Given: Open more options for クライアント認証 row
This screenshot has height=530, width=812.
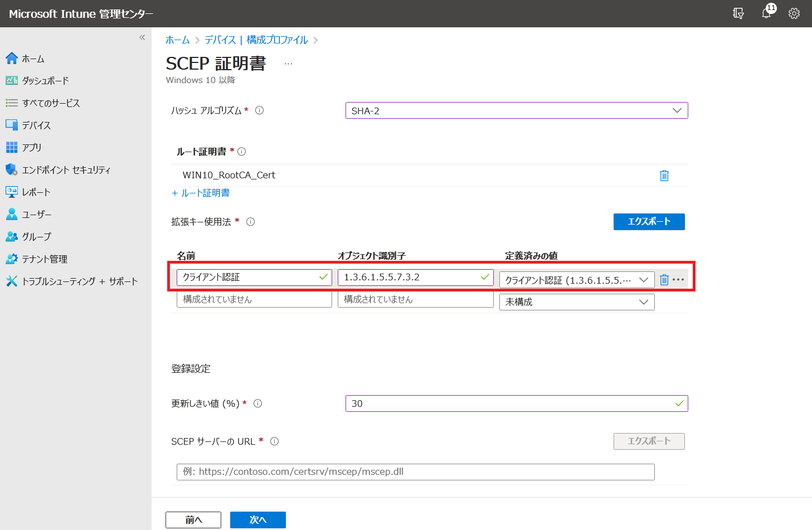Looking at the screenshot, I should 678,280.
